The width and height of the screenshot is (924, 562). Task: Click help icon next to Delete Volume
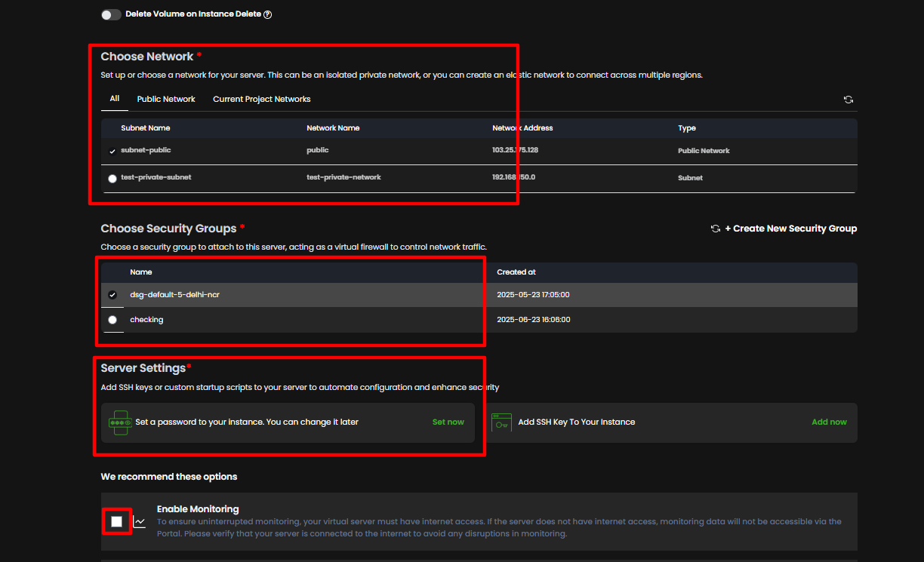click(x=267, y=14)
